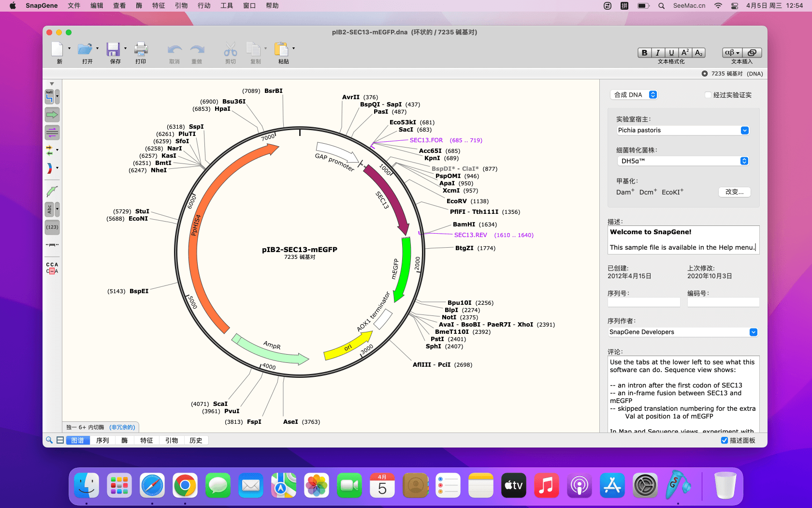Click the curved feature arrow icon
The width and height of the screenshot is (812, 508).
52,192
